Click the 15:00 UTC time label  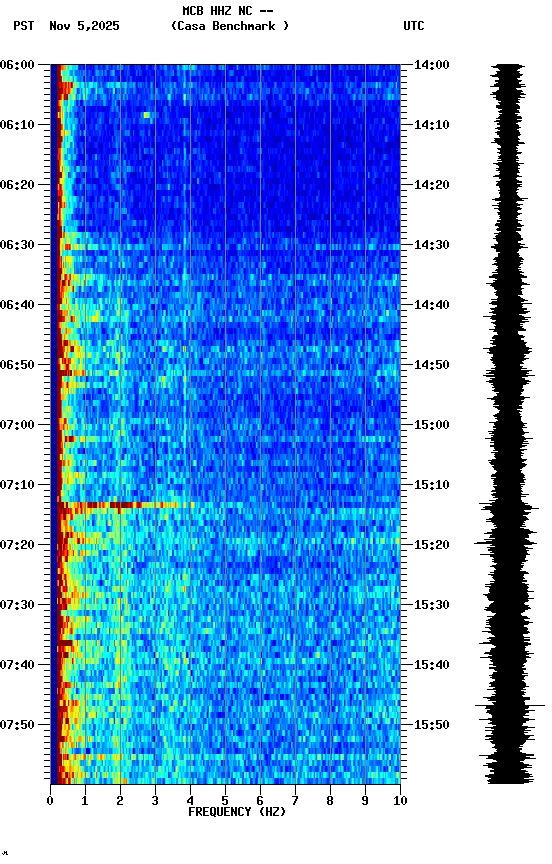coord(432,425)
